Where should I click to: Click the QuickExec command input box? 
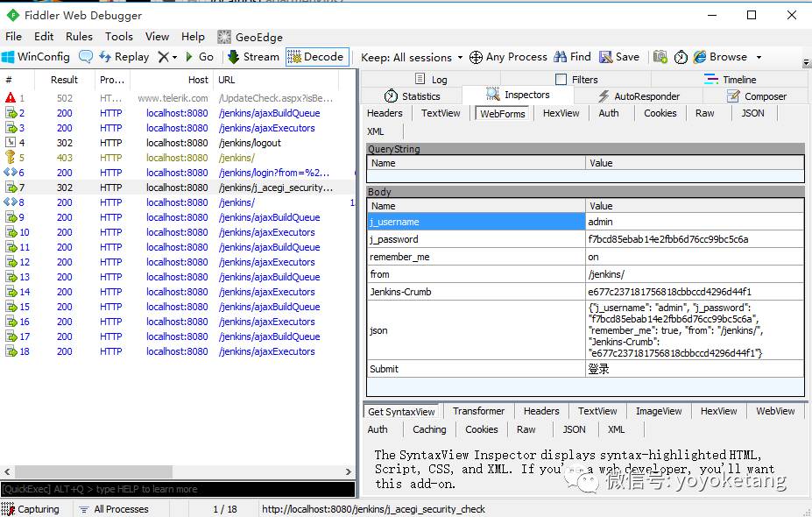pyautogui.click(x=178, y=489)
